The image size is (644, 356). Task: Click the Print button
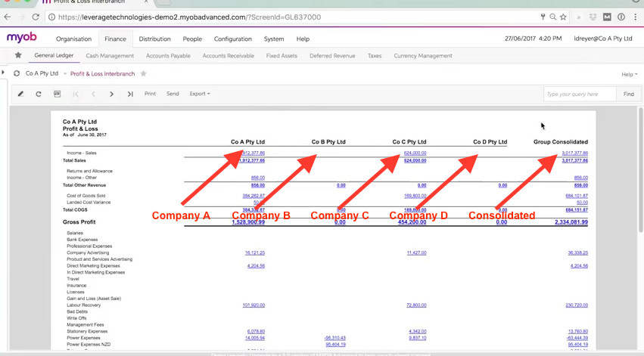[150, 94]
